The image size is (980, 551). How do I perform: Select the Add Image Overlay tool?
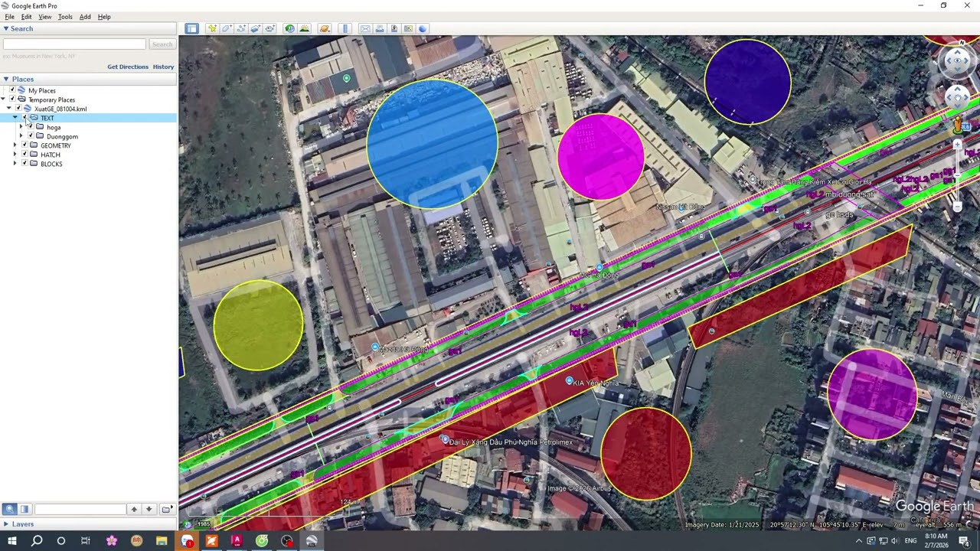click(x=256, y=28)
